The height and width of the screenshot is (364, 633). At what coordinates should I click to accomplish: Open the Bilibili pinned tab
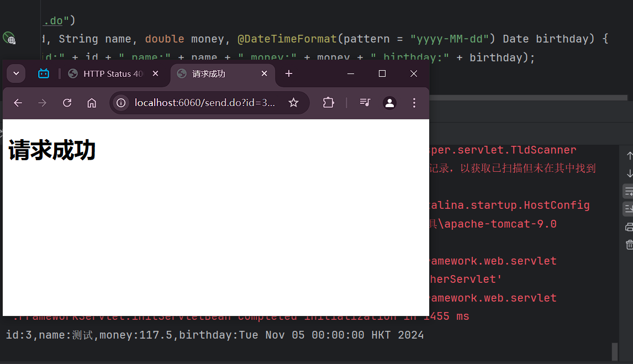[44, 73]
